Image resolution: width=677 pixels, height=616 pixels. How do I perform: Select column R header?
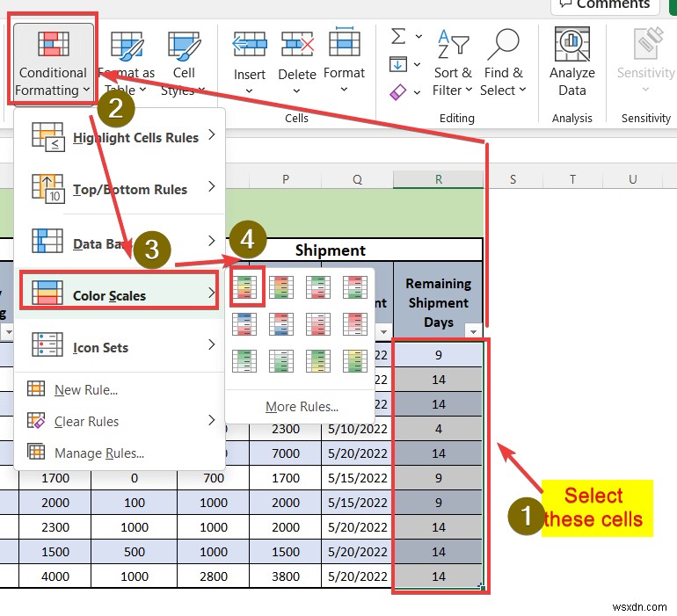click(438, 179)
